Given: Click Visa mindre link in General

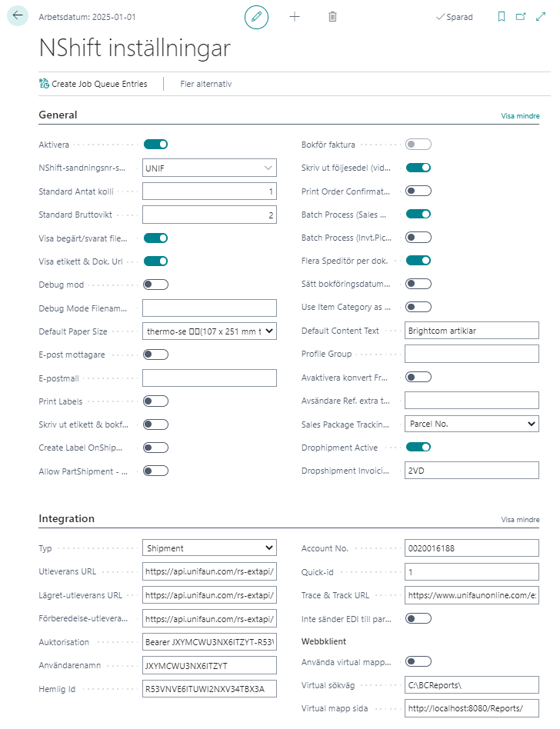Looking at the screenshot, I should [x=520, y=116].
